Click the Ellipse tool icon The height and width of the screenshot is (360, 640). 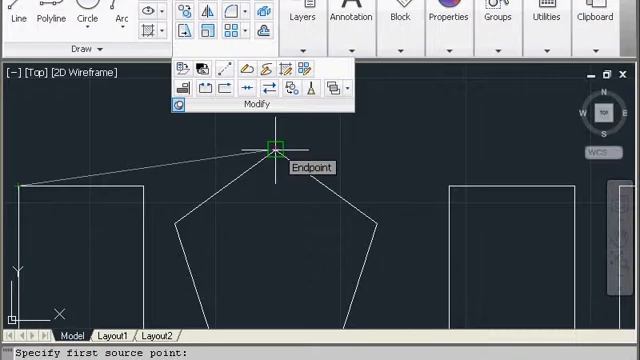point(148,11)
